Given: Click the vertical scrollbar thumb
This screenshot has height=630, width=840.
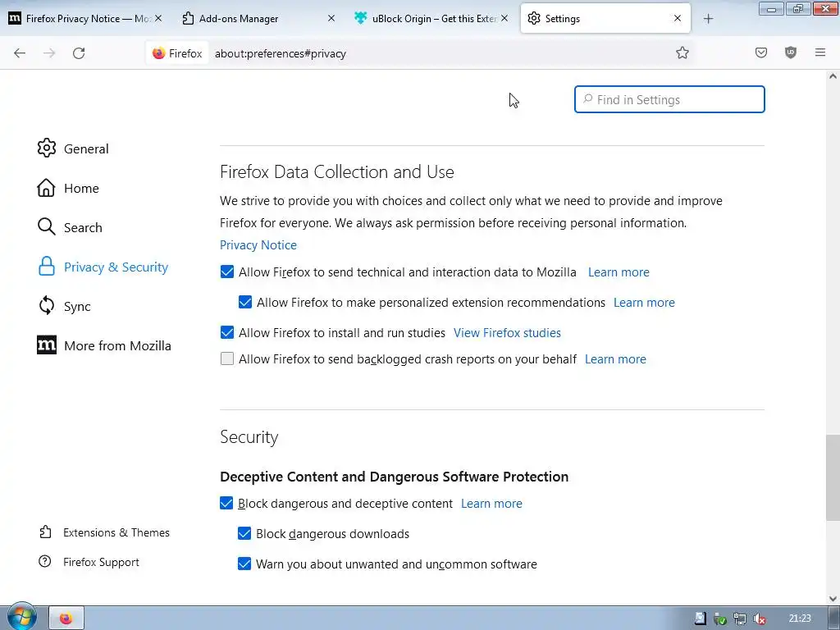Looking at the screenshot, I should [x=833, y=477].
